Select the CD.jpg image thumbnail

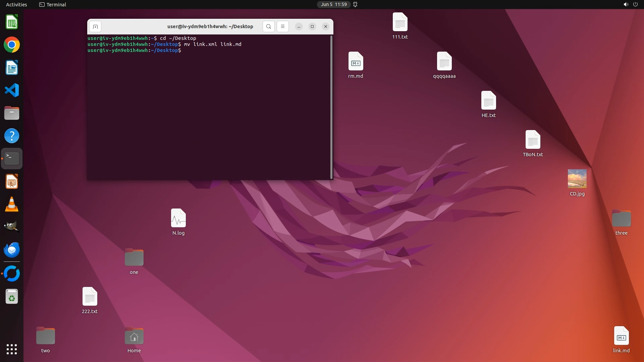pos(577,179)
